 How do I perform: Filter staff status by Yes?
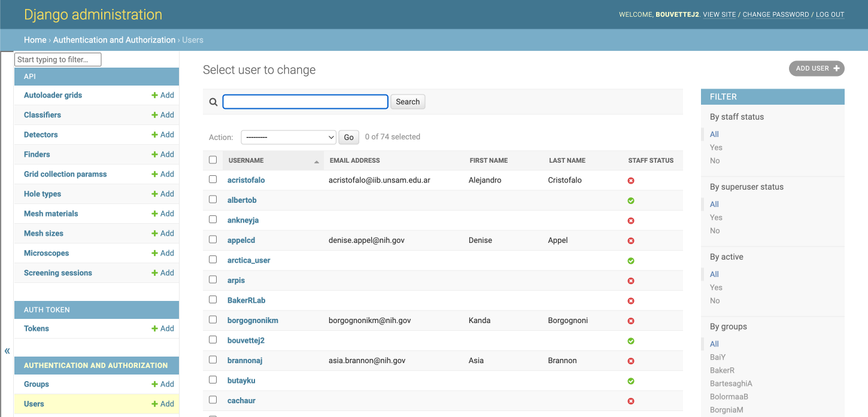[x=716, y=147]
